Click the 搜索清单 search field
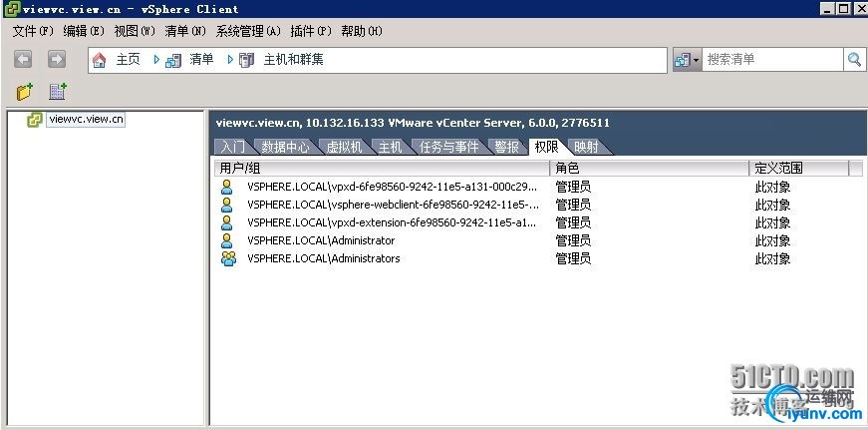 [772, 59]
